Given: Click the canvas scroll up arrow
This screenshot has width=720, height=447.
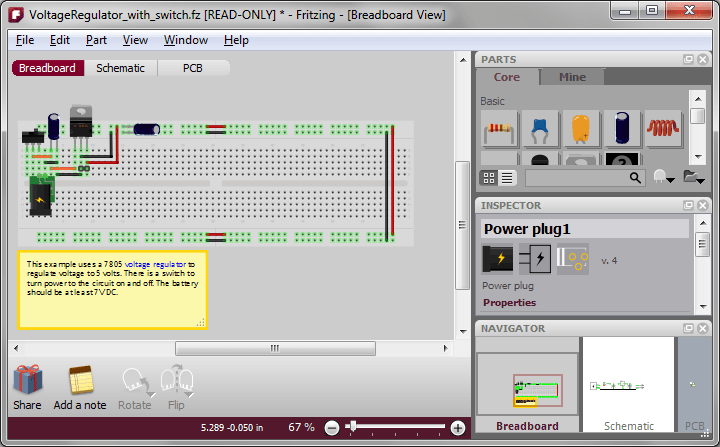Looking at the screenshot, I should tap(463, 60).
